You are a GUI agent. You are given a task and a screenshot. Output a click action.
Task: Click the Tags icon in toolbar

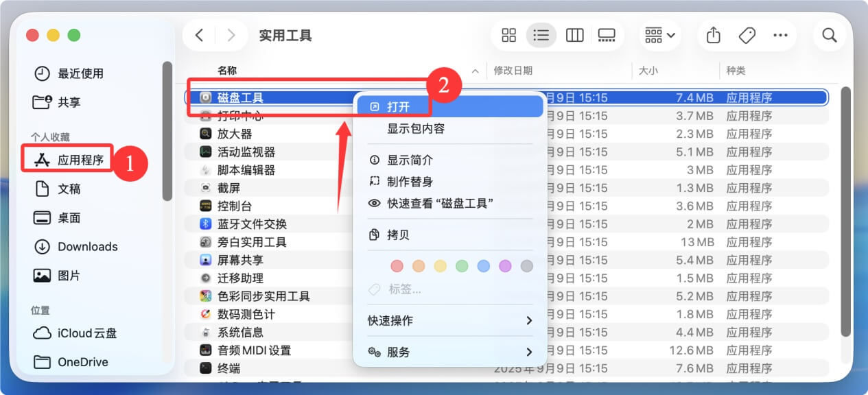pos(747,35)
